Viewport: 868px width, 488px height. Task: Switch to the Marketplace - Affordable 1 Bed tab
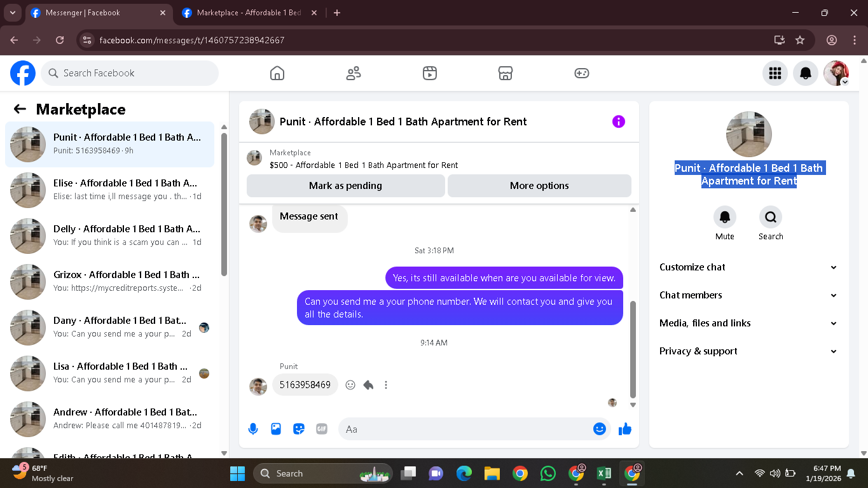pyautogui.click(x=251, y=13)
